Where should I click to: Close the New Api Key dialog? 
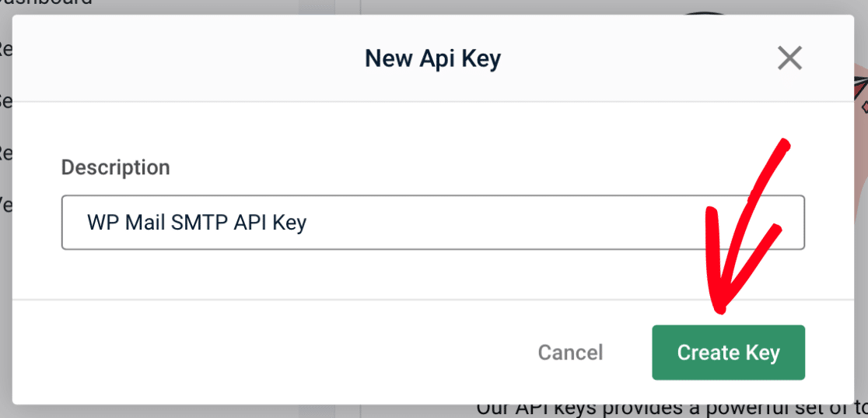(x=789, y=58)
